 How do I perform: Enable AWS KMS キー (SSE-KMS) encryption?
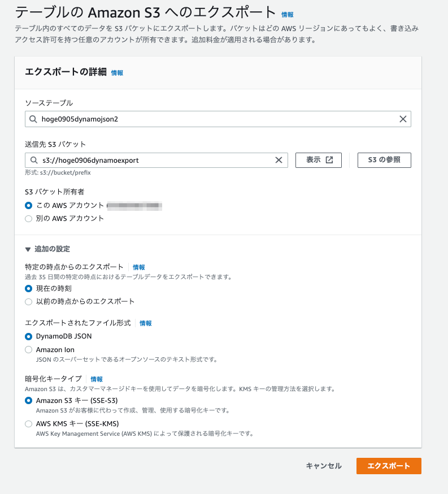click(x=29, y=424)
